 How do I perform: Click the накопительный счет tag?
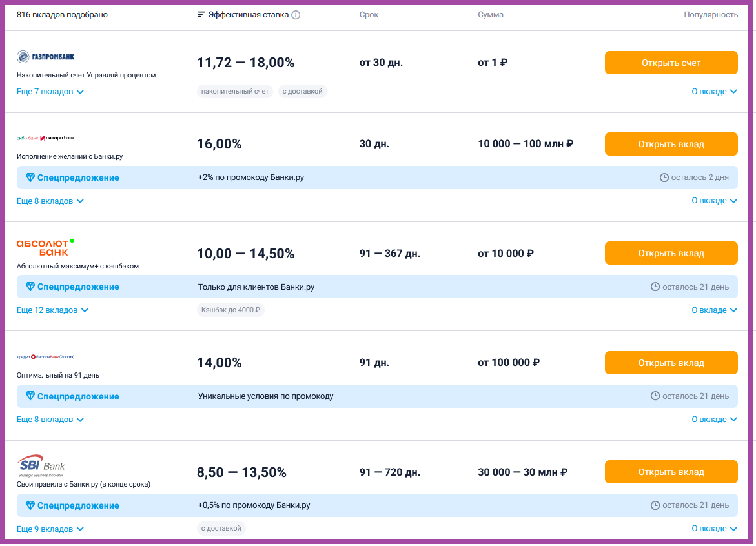pos(235,92)
